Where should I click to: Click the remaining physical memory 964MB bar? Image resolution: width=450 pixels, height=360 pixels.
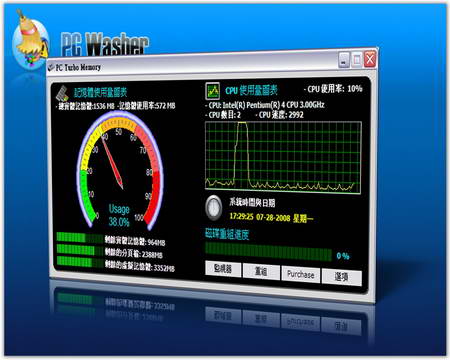(79, 237)
